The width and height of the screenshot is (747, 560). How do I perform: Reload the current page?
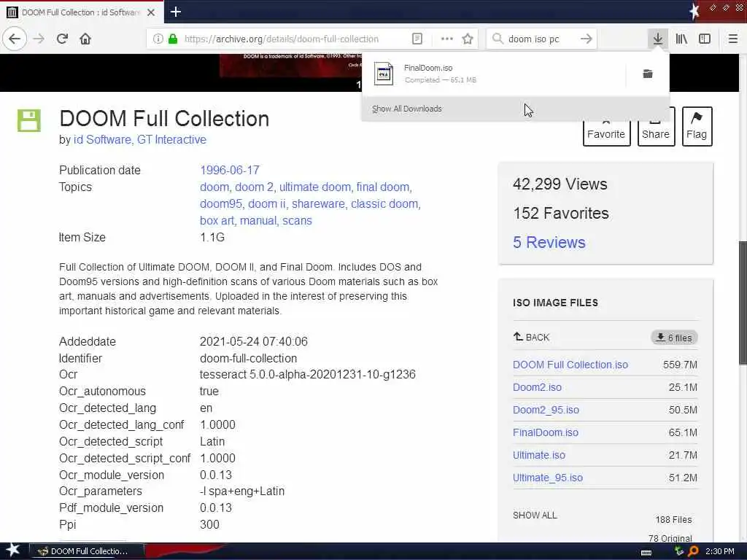coord(63,39)
